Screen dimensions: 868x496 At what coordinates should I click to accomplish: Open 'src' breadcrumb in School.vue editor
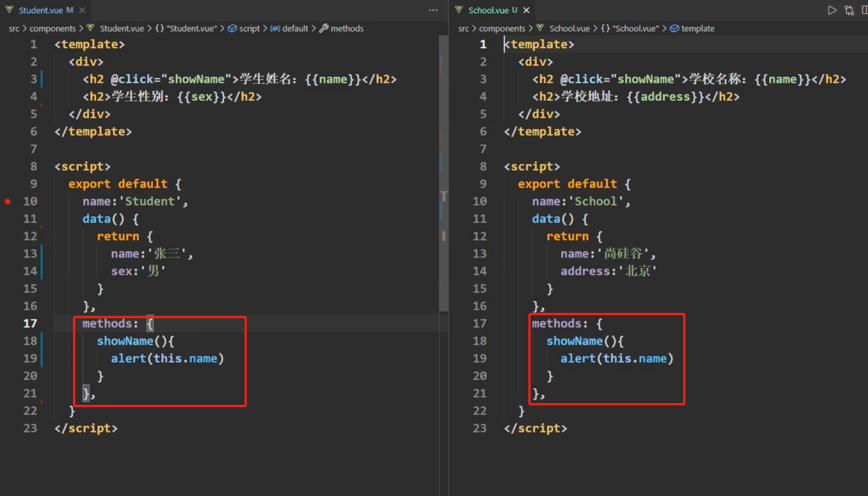point(464,28)
